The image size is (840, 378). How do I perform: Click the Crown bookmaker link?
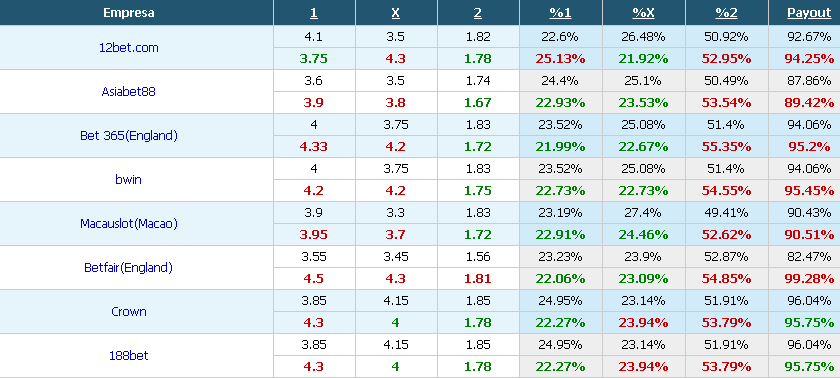(x=129, y=311)
